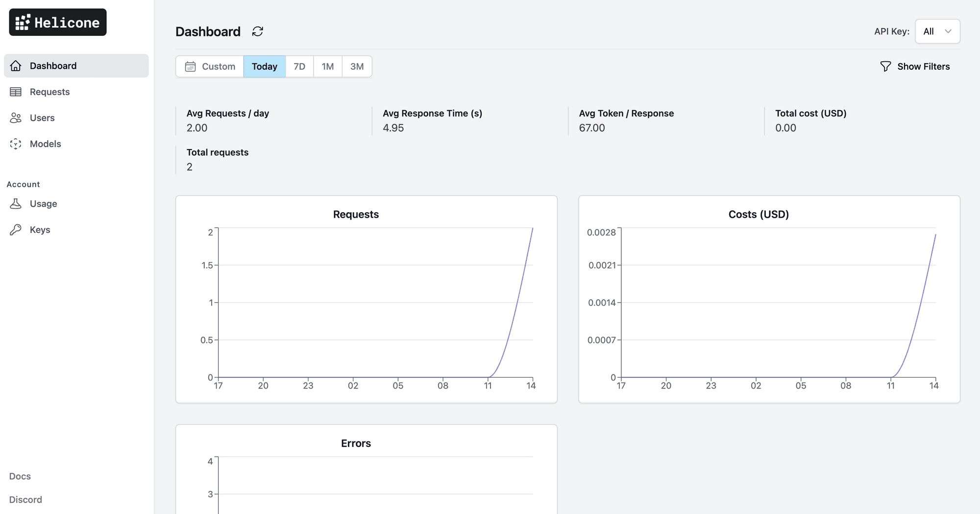The image size is (980, 514).
Task: Select the Requests table icon in sidebar
Action: coord(16,92)
